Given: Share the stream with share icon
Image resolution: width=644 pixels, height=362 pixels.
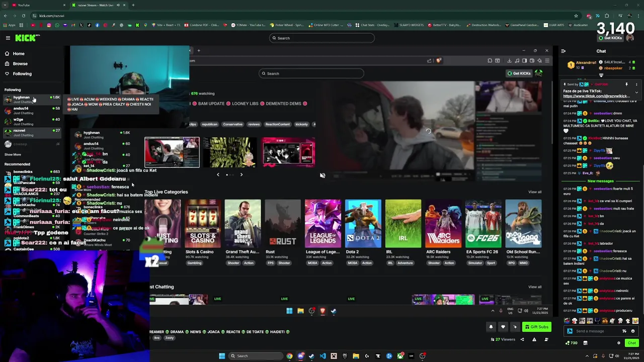Looking at the screenshot, I should coord(522,339).
